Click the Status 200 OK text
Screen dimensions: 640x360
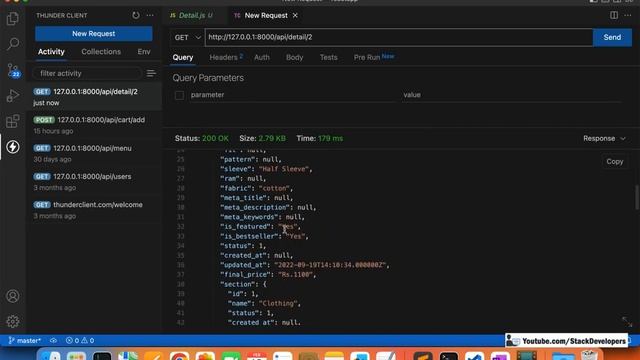[202, 138]
